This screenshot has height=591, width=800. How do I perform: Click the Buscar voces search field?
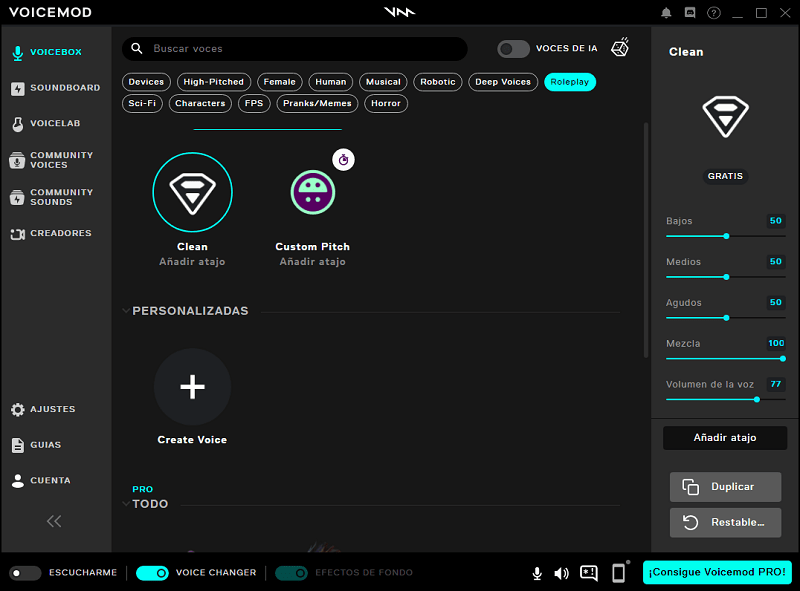(295, 49)
